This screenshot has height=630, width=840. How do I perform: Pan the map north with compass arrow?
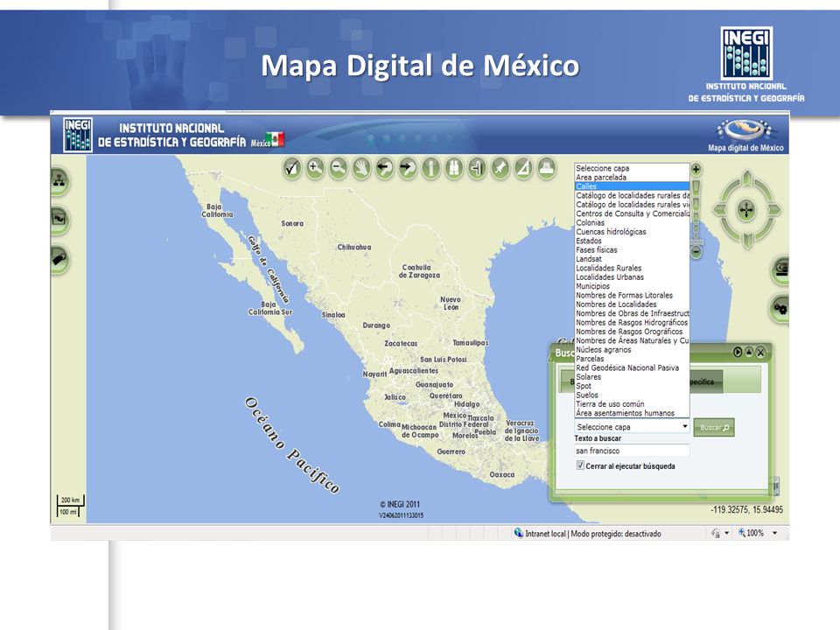click(x=746, y=179)
